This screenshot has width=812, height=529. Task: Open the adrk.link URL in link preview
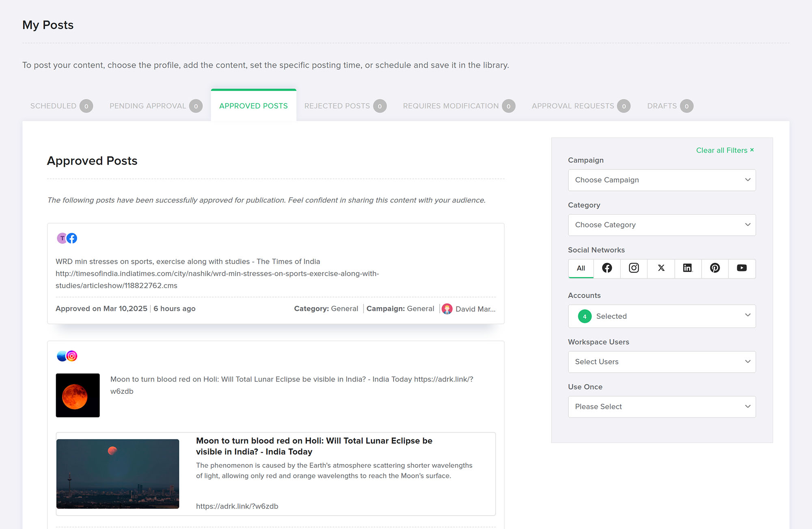[237, 506]
